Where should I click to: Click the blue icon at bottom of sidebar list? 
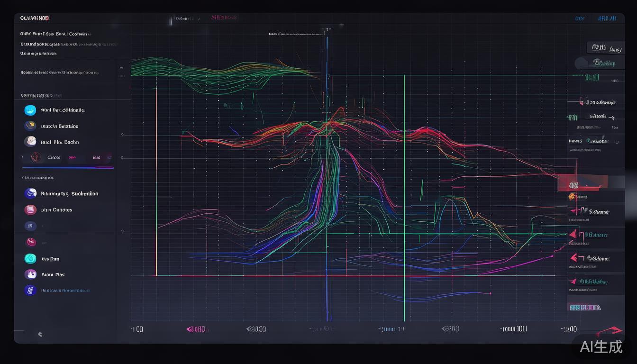[x=30, y=290]
